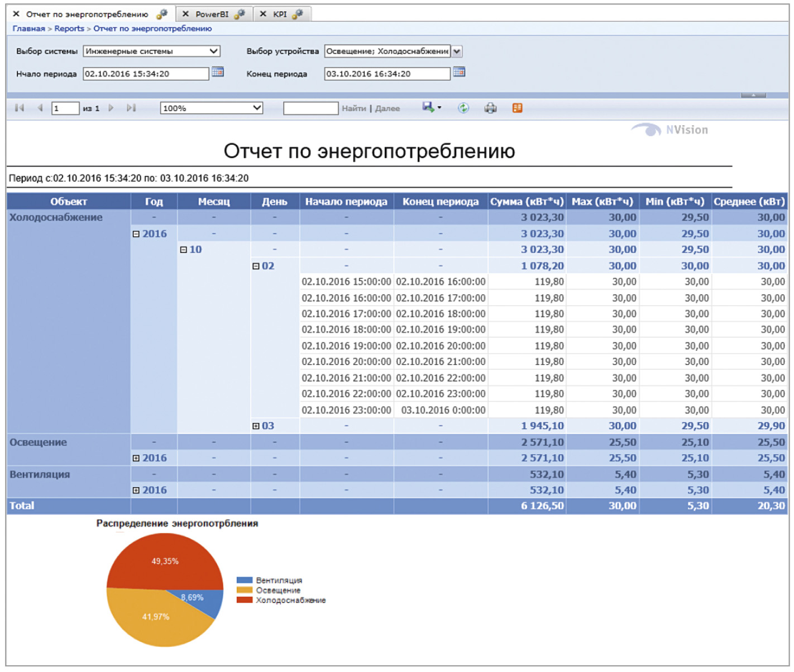Expand year 2016 under Вентиляция
The height and width of the screenshot is (672, 794).
136,490
